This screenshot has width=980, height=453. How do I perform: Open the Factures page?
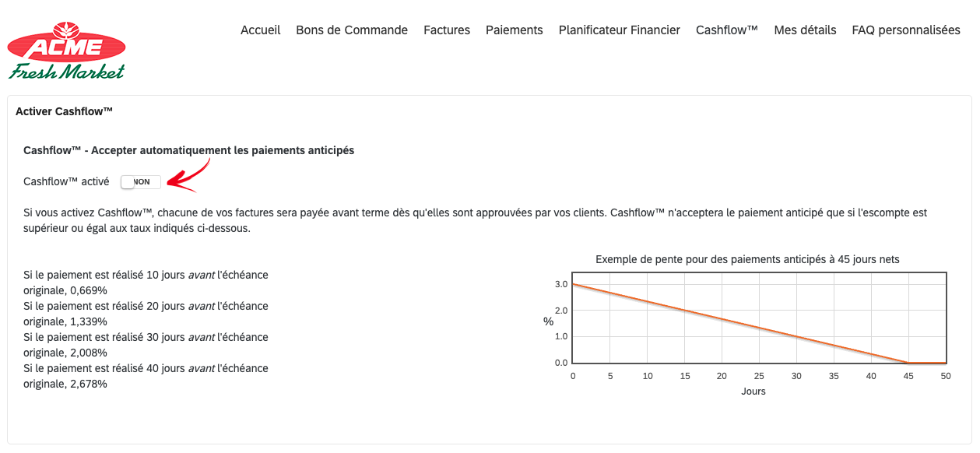coord(447,30)
